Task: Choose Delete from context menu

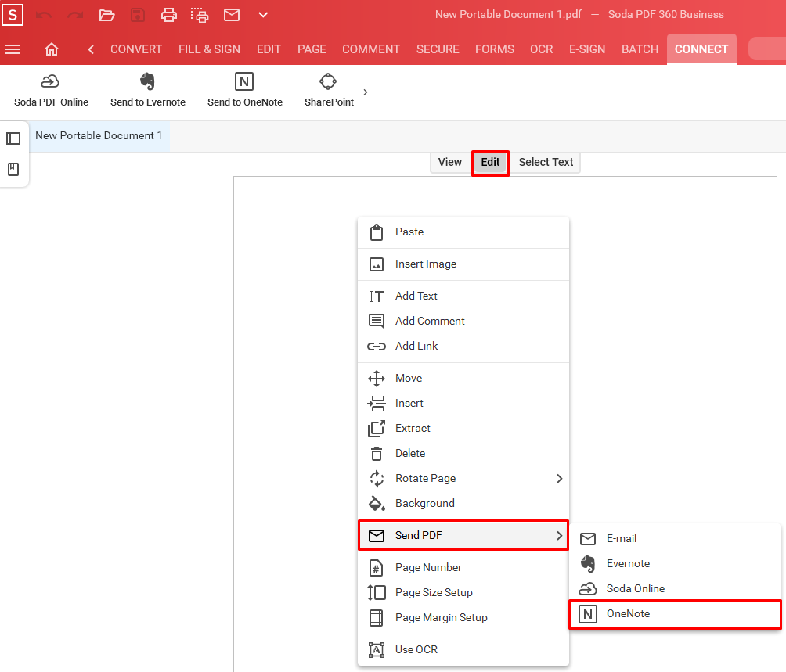Action: (x=463, y=454)
